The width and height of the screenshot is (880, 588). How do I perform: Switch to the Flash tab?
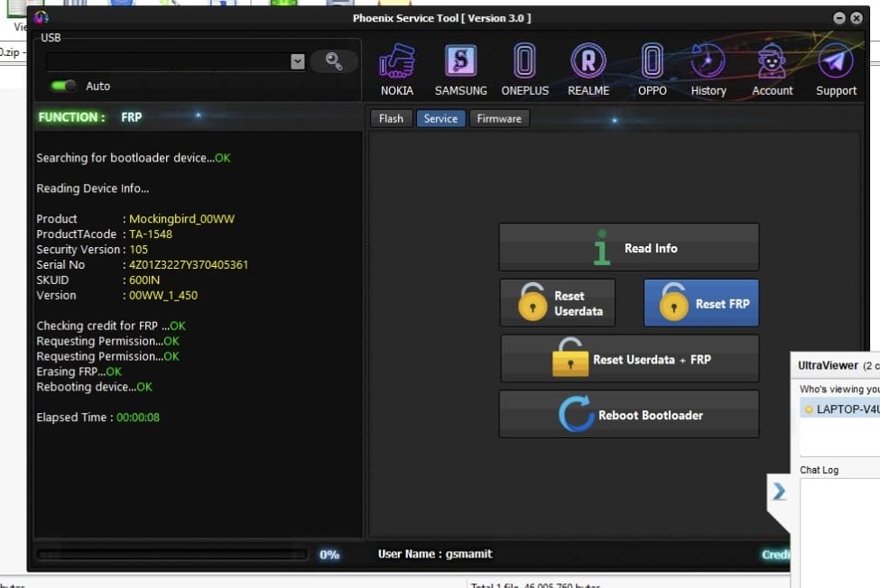(391, 118)
